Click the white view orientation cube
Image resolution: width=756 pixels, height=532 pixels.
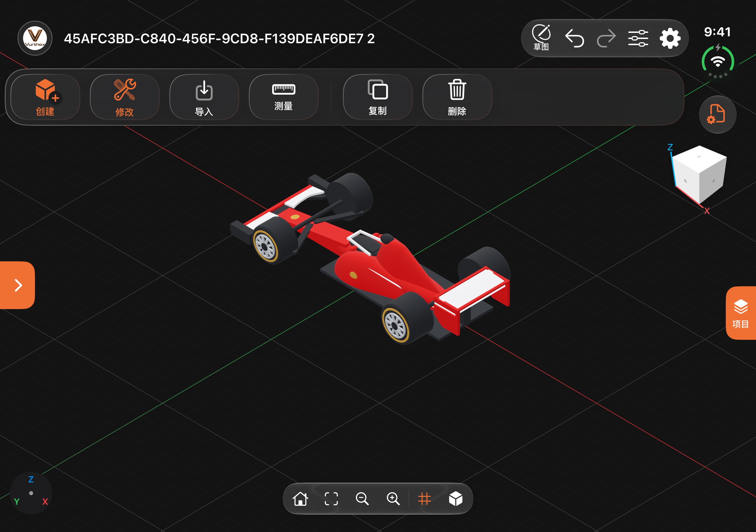(699, 175)
